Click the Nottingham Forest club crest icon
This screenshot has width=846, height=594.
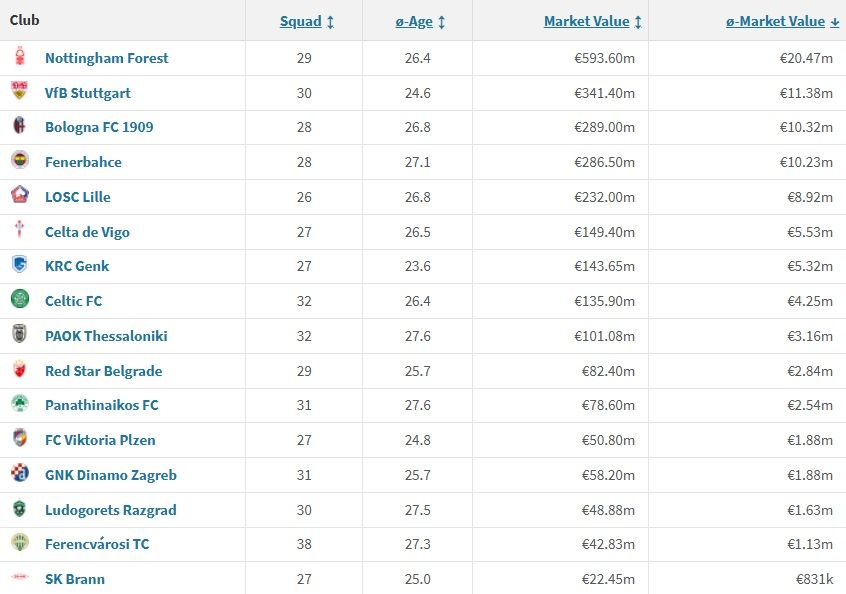coord(20,58)
